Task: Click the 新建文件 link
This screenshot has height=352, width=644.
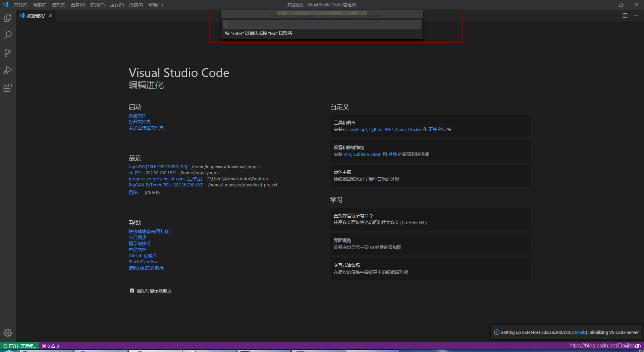Action: click(x=138, y=116)
